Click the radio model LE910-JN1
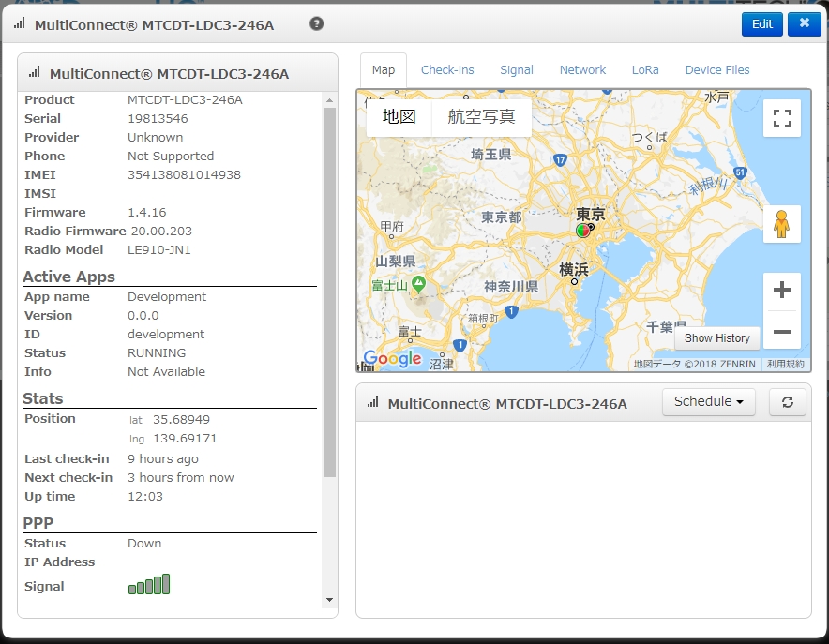829x644 pixels. click(159, 250)
